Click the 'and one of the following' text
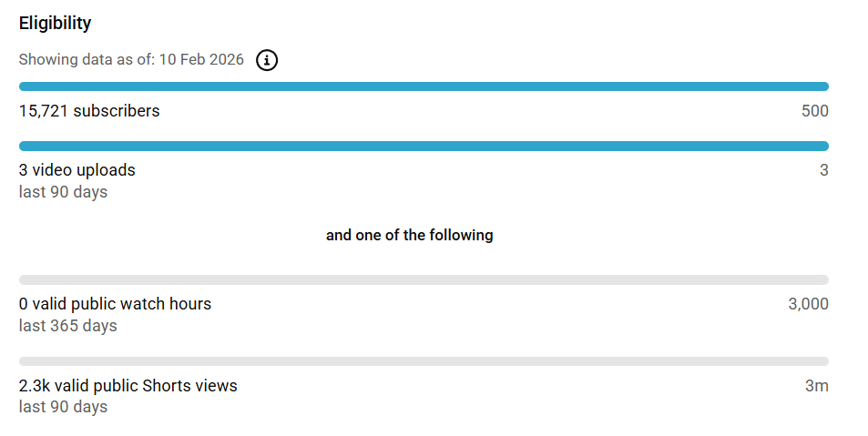This screenshot has height=436, width=868. click(x=409, y=235)
